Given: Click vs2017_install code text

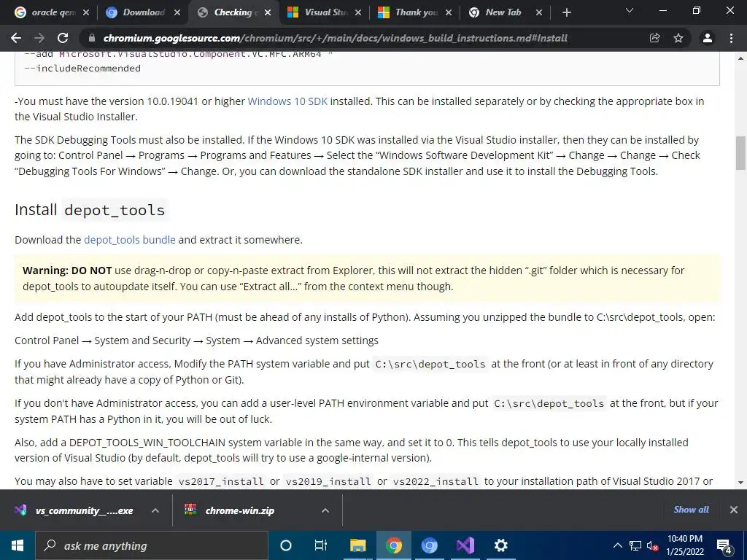Looking at the screenshot, I should (221, 481).
